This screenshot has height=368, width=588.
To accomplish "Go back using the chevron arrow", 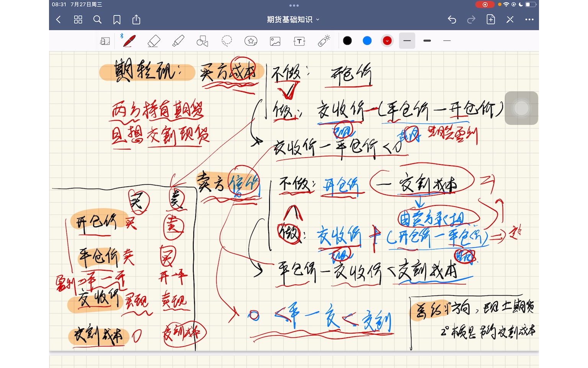I will pyautogui.click(x=59, y=20).
